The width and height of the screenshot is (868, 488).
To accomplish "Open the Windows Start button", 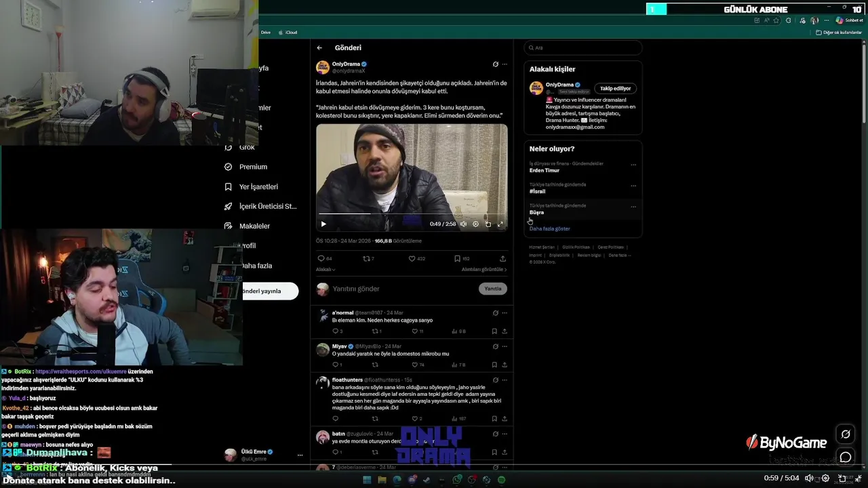I will 367,480.
